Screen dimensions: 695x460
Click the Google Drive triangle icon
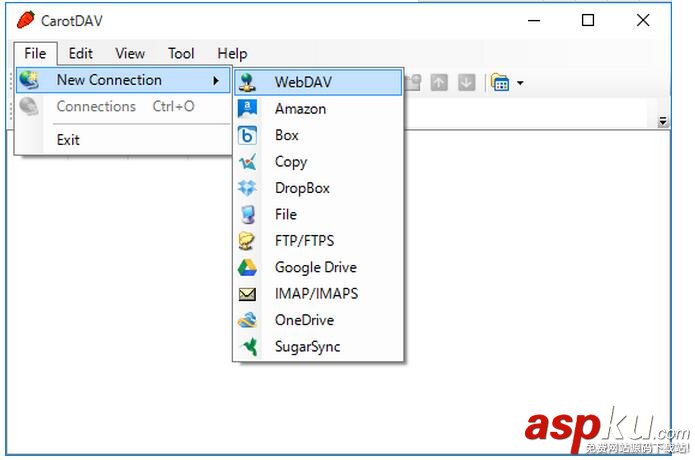247,268
